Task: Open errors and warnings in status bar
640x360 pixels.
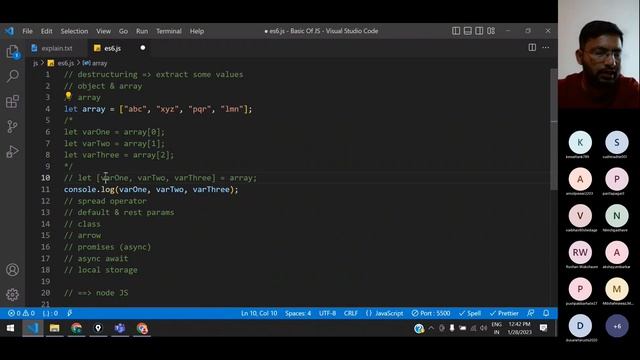Action: [22, 313]
